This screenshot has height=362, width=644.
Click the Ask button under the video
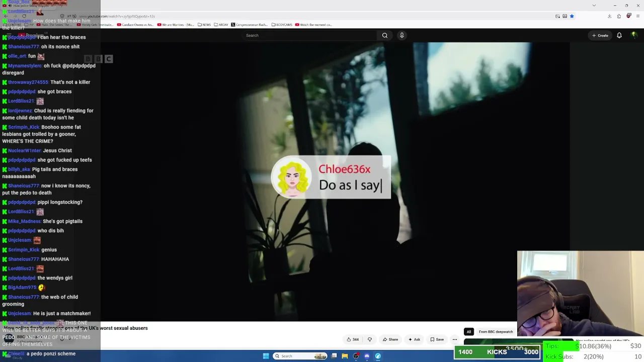[414, 339]
